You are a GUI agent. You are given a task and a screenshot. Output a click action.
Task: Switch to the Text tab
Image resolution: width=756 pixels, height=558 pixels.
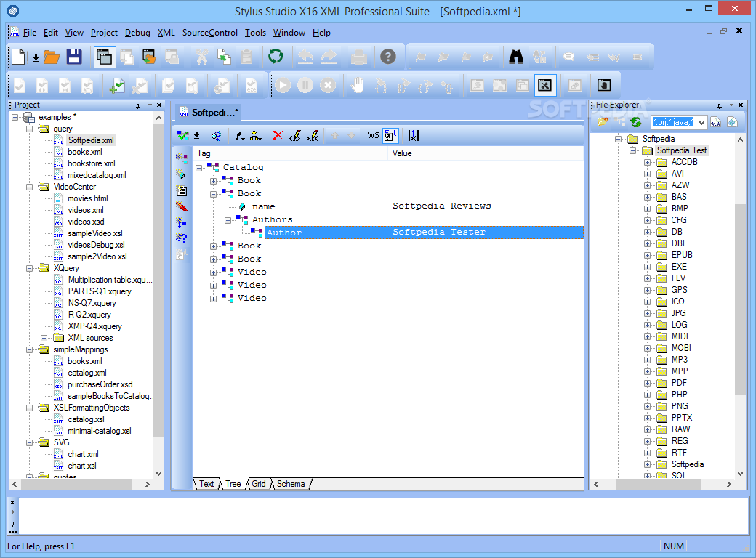[x=206, y=484]
